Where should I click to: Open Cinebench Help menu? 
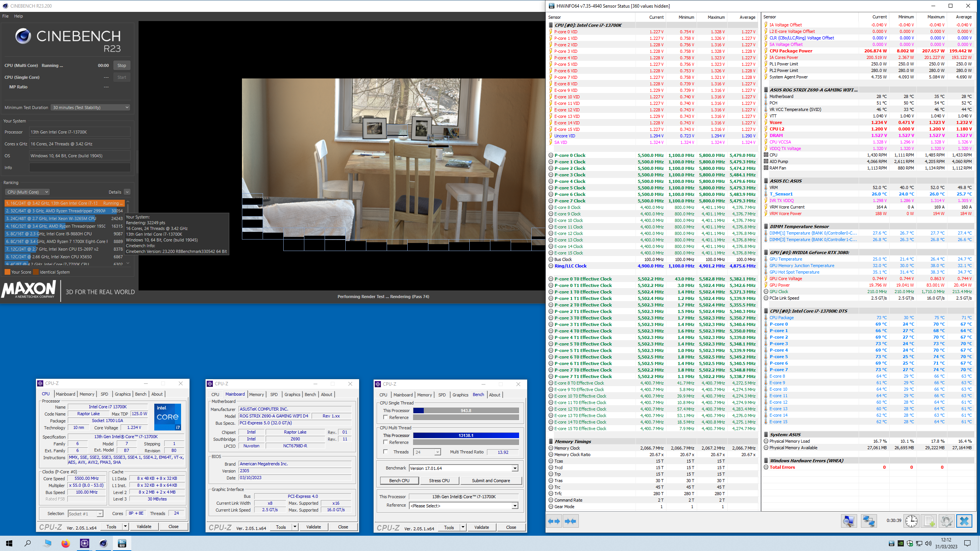18,16
